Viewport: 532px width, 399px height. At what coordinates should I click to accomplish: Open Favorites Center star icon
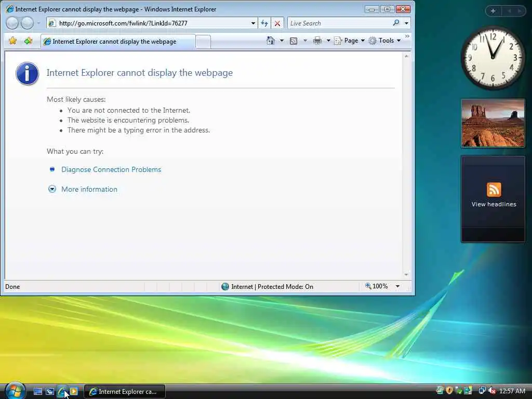[13, 41]
